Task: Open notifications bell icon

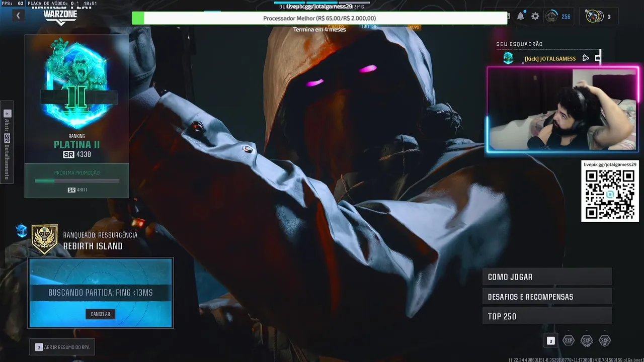Action: (x=521, y=17)
